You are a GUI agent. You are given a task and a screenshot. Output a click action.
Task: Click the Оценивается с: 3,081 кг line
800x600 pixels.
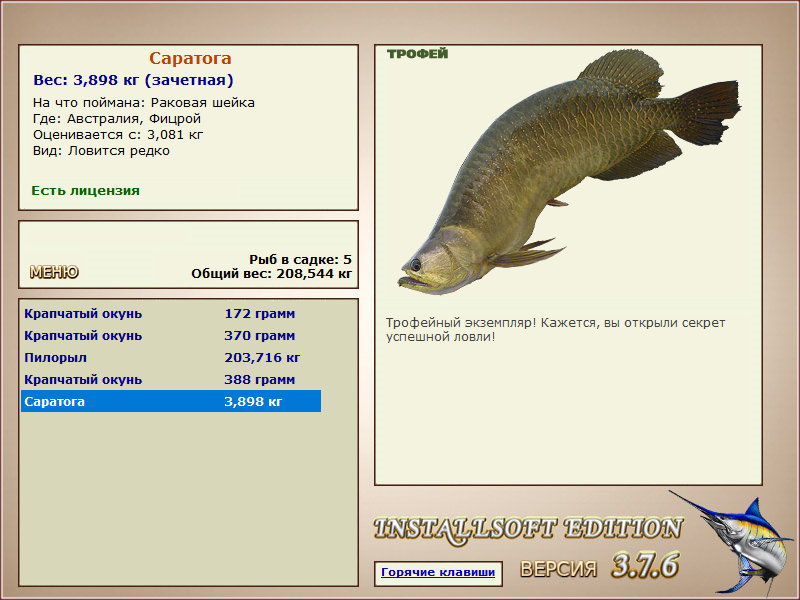(118, 135)
